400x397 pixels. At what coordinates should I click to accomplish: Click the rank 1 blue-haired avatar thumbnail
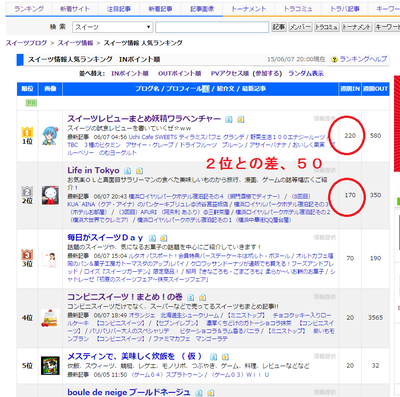point(50,136)
